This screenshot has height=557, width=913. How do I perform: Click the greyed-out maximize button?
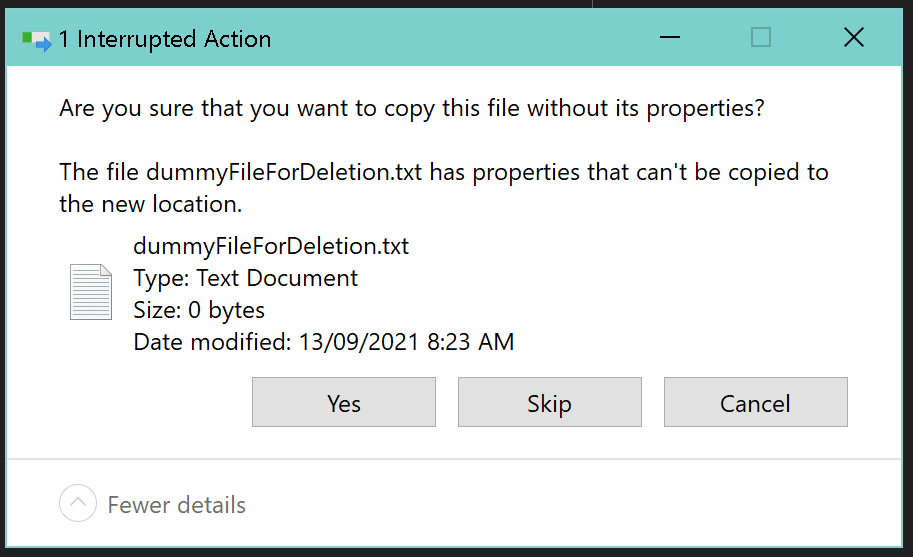coord(761,38)
